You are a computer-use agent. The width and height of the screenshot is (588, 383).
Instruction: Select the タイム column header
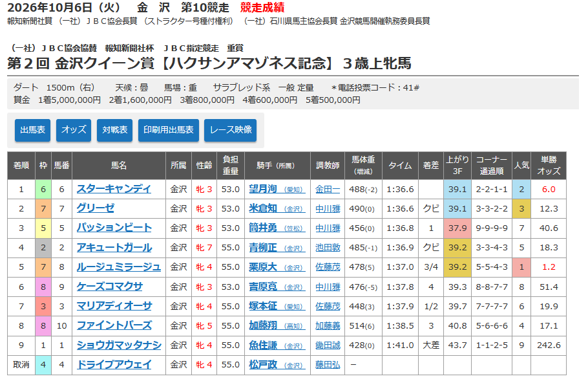point(400,166)
